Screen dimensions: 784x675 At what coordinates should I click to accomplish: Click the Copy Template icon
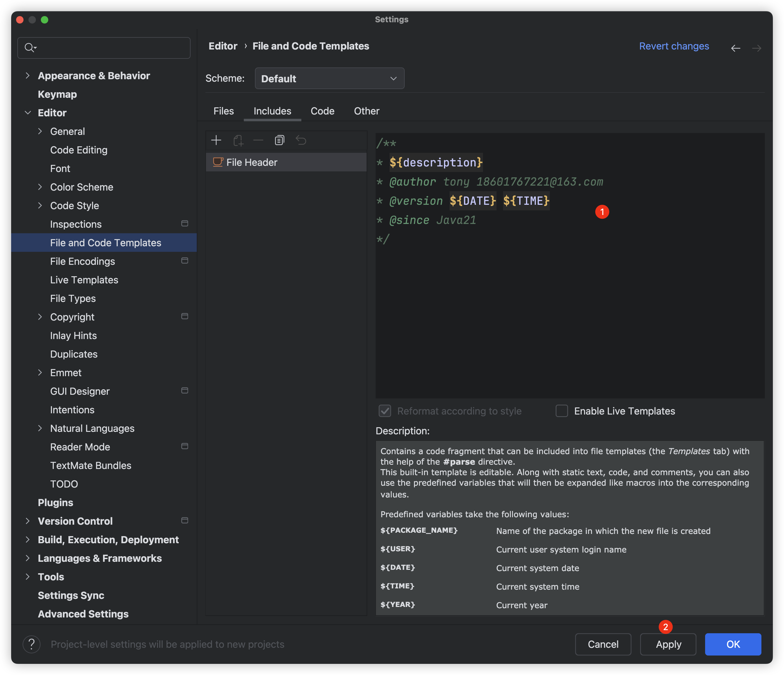click(x=279, y=140)
